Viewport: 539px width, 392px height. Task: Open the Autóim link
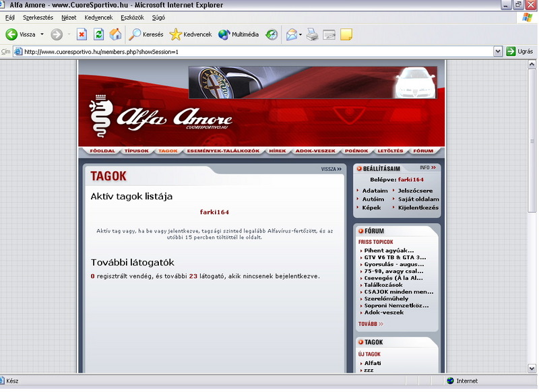(373, 199)
